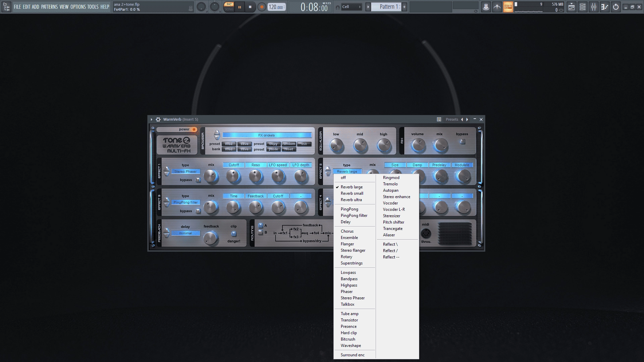The width and height of the screenshot is (644, 362).
Task: Click the random preset button
Action: (289, 144)
